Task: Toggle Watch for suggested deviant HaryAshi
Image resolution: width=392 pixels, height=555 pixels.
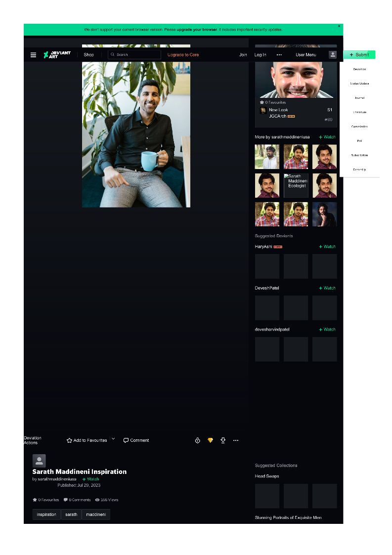Action: tap(327, 247)
